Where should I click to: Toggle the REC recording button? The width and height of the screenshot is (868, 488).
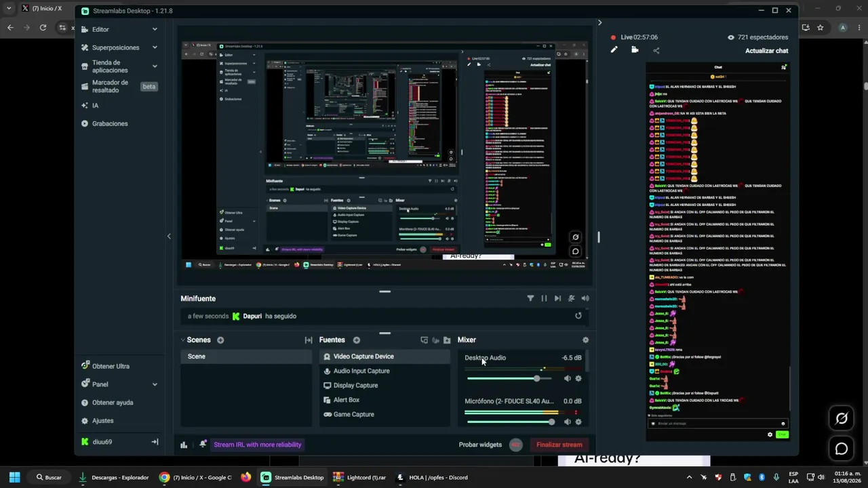click(x=516, y=445)
